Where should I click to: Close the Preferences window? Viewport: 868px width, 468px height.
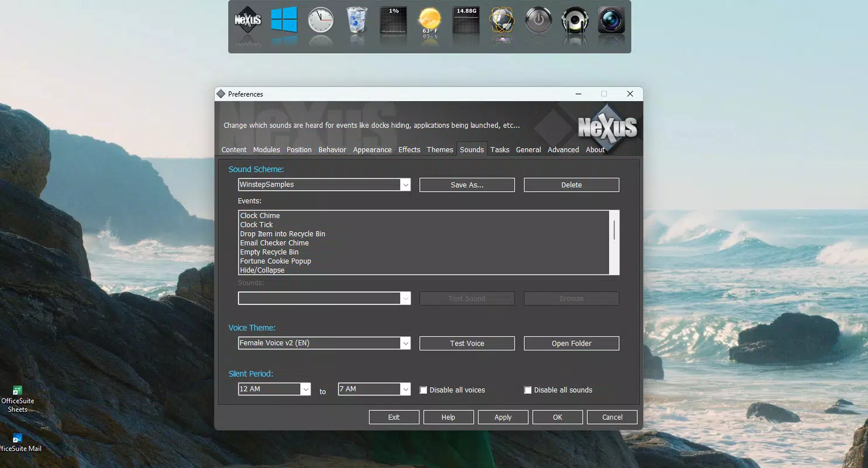tap(630, 94)
